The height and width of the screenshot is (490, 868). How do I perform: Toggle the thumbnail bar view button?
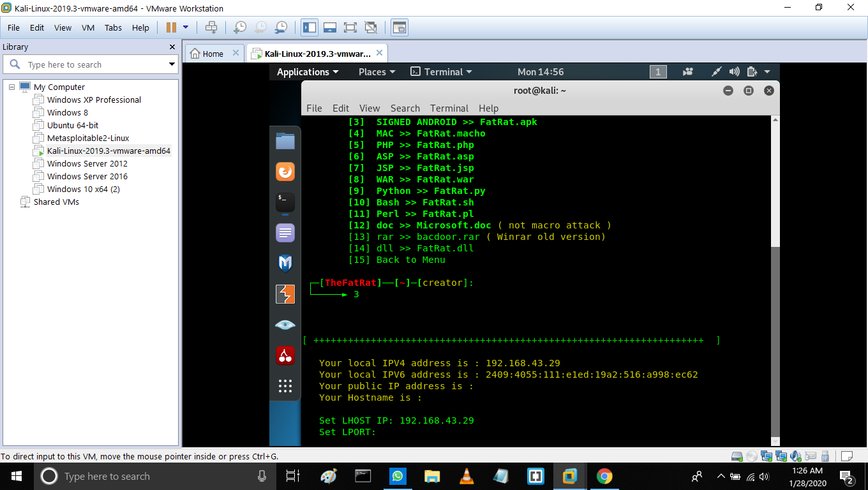click(329, 27)
